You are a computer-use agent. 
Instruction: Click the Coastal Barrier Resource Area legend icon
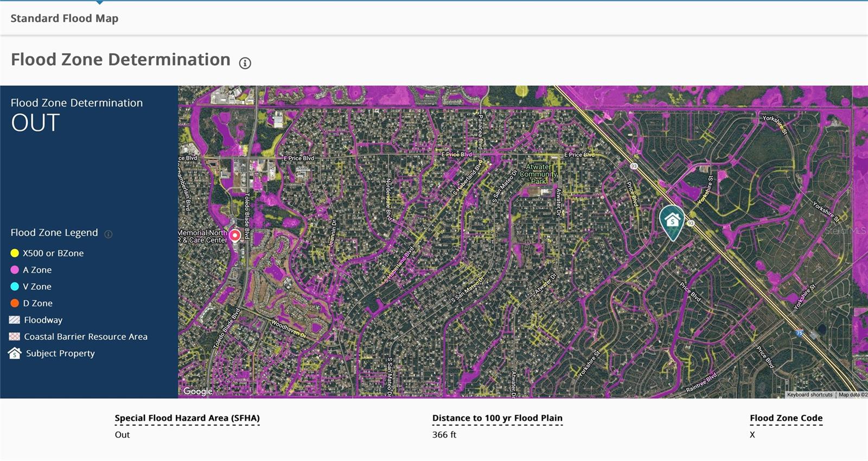pyautogui.click(x=15, y=337)
